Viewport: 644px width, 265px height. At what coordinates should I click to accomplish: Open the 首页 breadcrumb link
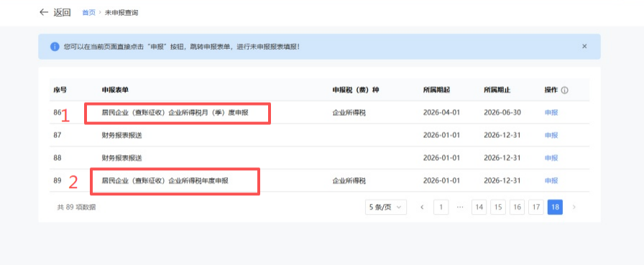(88, 13)
